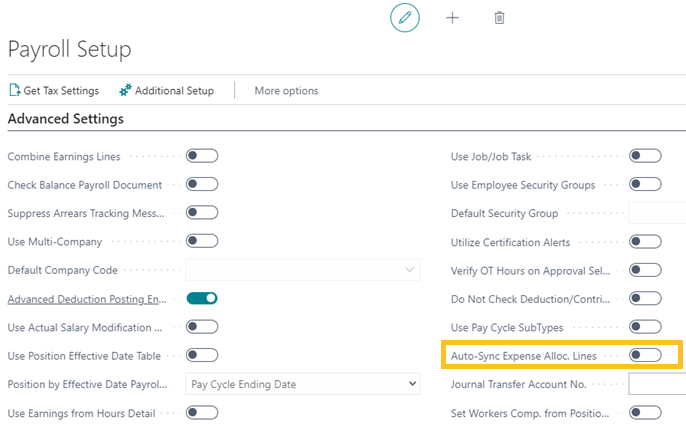Toggle Use Pay Cycle SubTypes switch
686x424 pixels.
pos(645,327)
